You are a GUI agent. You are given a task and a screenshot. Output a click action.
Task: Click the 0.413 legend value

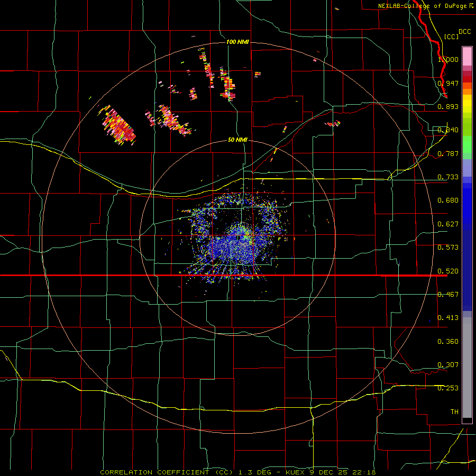pos(448,318)
